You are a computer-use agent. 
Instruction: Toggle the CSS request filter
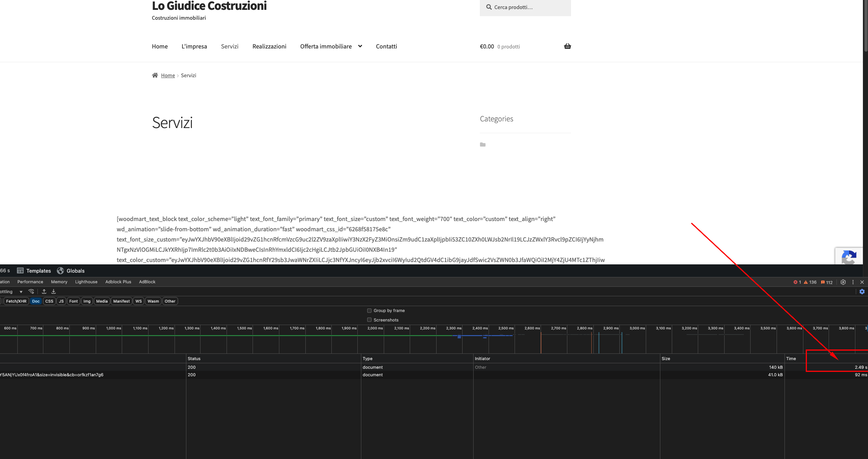point(49,301)
